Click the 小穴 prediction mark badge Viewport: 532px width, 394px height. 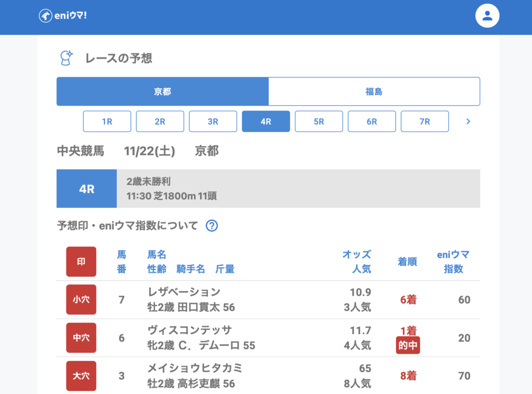(x=81, y=300)
